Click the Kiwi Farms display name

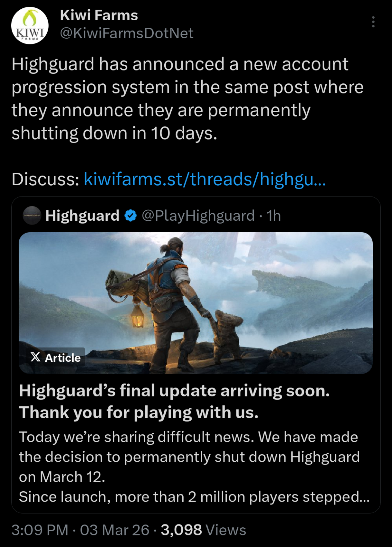tap(99, 15)
